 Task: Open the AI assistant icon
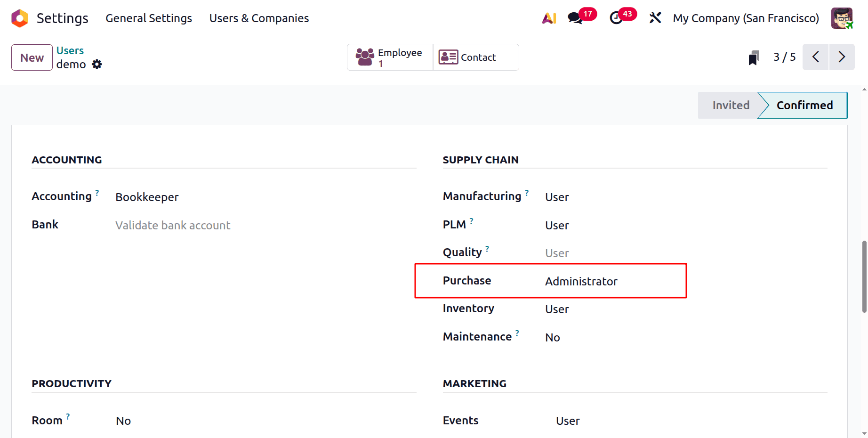point(549,18)
